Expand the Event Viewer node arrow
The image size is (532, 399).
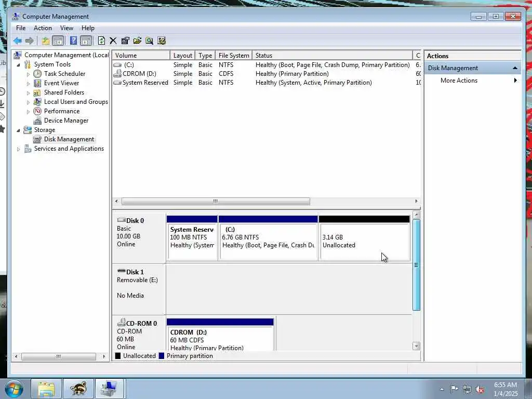(x=28, y=84)
